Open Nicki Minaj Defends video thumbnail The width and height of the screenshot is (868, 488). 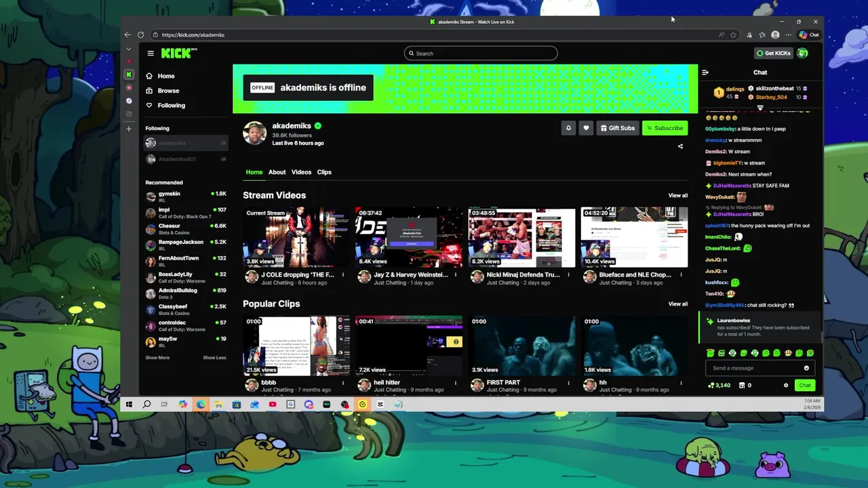(521, 237)
